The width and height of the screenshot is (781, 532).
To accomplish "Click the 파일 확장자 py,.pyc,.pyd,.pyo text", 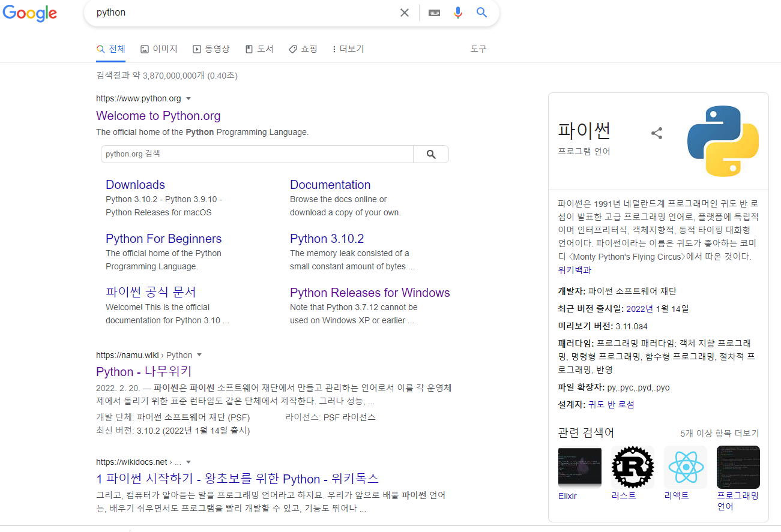I will (614, 387).
